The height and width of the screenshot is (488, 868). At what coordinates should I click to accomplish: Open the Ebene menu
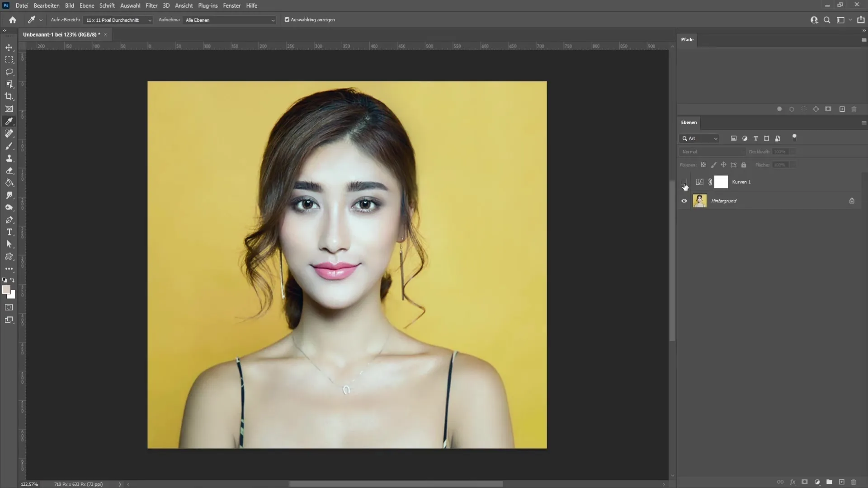[x=85, y=5]
